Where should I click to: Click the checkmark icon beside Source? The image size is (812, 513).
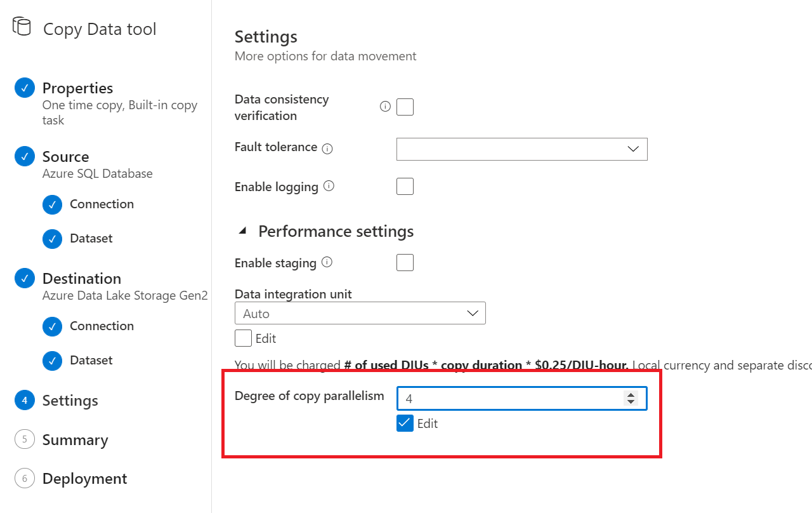pyautogui.click(x=24, y=156)
